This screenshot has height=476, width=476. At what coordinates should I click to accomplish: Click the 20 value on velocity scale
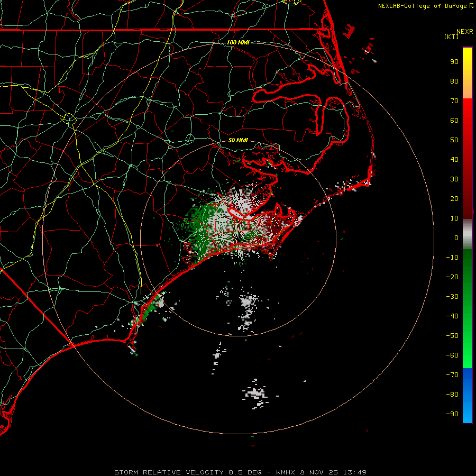[x=454, y=199]
